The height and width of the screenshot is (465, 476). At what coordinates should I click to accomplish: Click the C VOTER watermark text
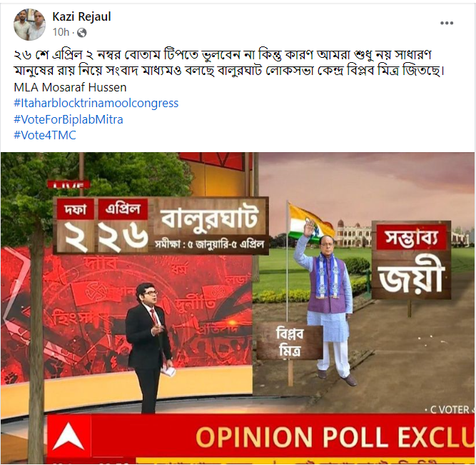pyautogui.click(x=450, y=409)
